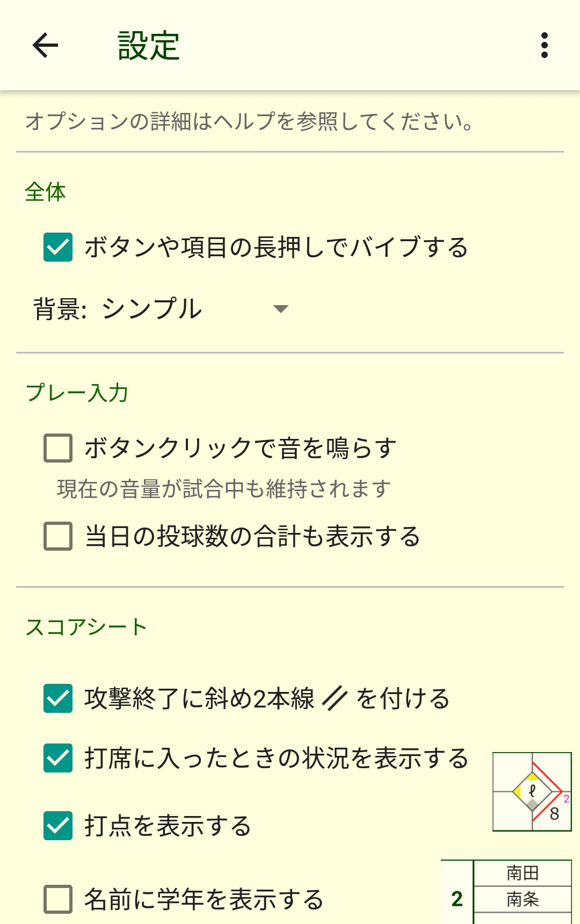The height and width of the screenshot is (924, 580).
Task: Disable vibrate on long-press checkbox
Action: (58, 247)
